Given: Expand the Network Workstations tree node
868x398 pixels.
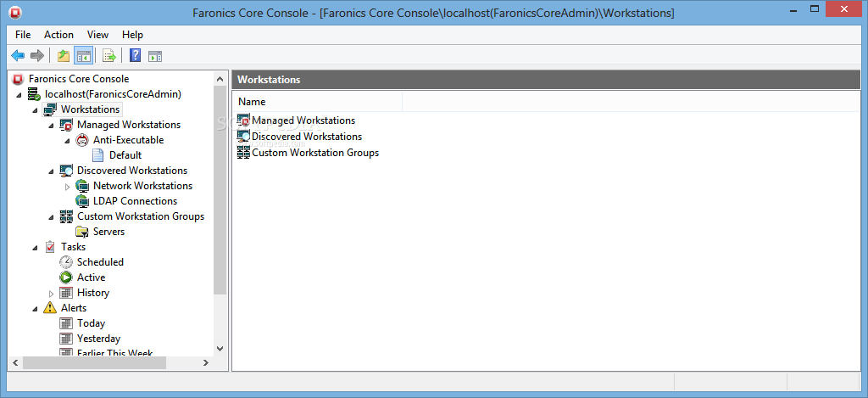Looking at the screenshot, I should pos(68,186).
